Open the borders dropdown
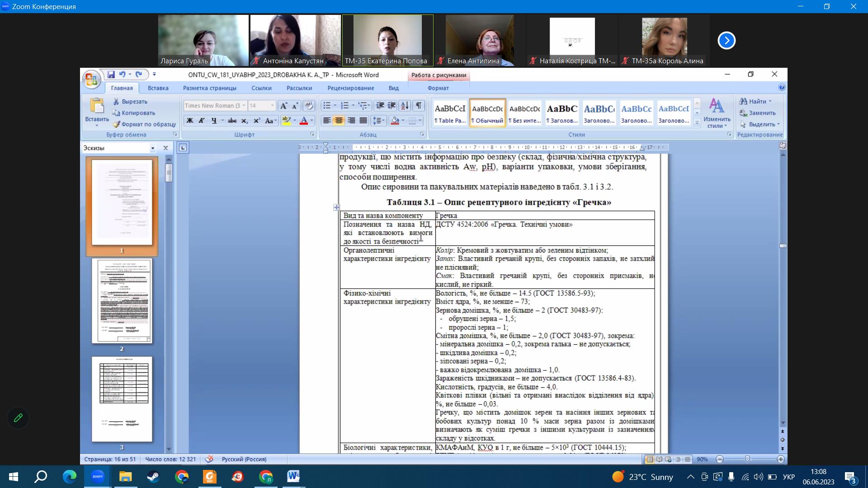The image size is (868, 488). 420,121
